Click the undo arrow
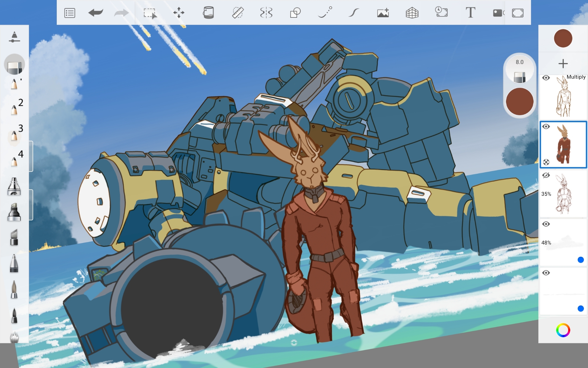The height and width of the screenshot is (368, 588). [x=96, y=13]
